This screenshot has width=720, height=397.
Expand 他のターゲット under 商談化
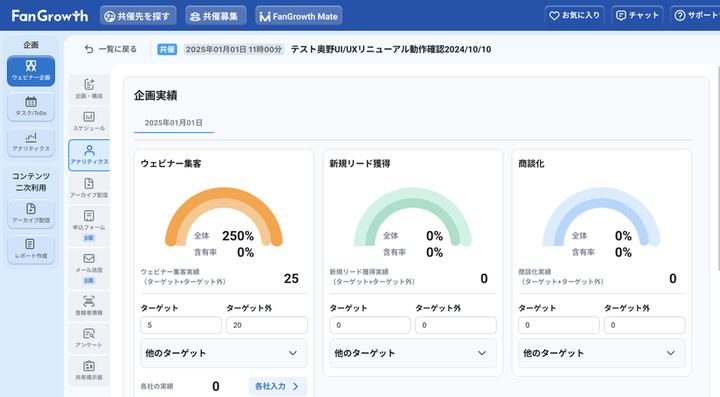pos(602,353)
